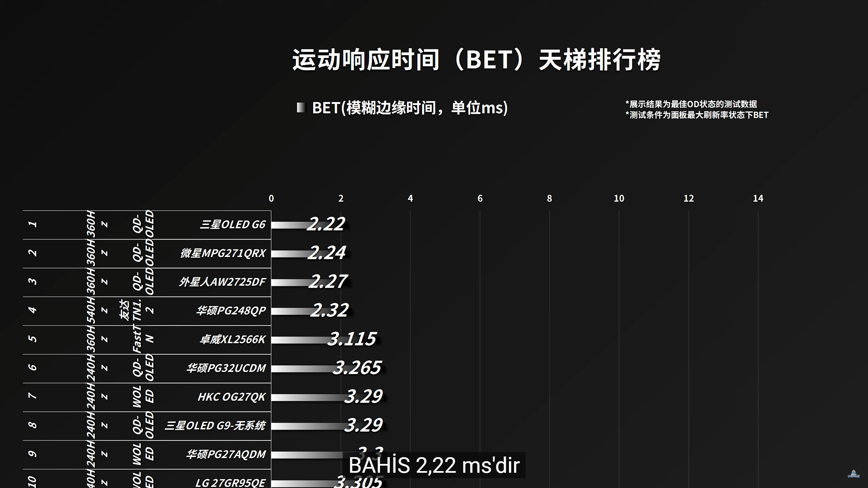The image size is (868, 488).
Task: Click the note *测试条件为面板最大刷新率状态下BET
Action: tap(697, 115)
